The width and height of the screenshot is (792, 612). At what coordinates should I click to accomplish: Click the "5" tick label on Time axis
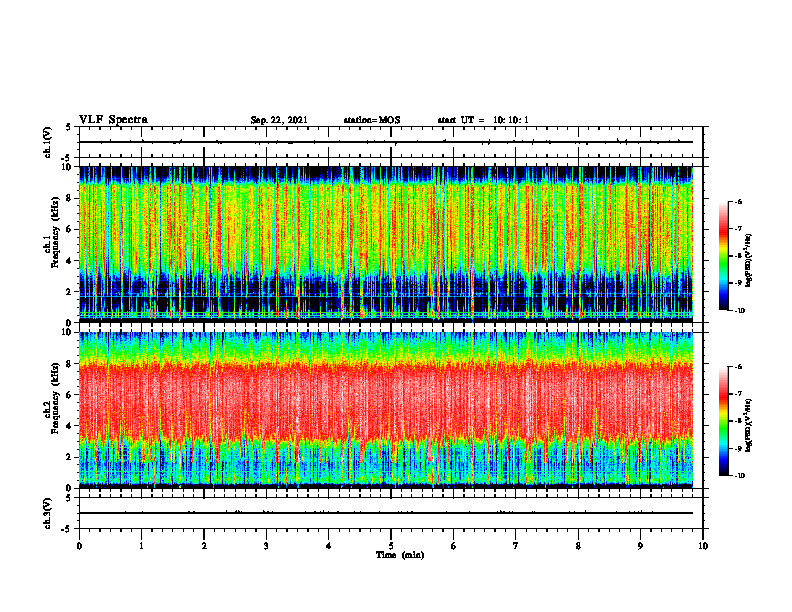[391, 546]
